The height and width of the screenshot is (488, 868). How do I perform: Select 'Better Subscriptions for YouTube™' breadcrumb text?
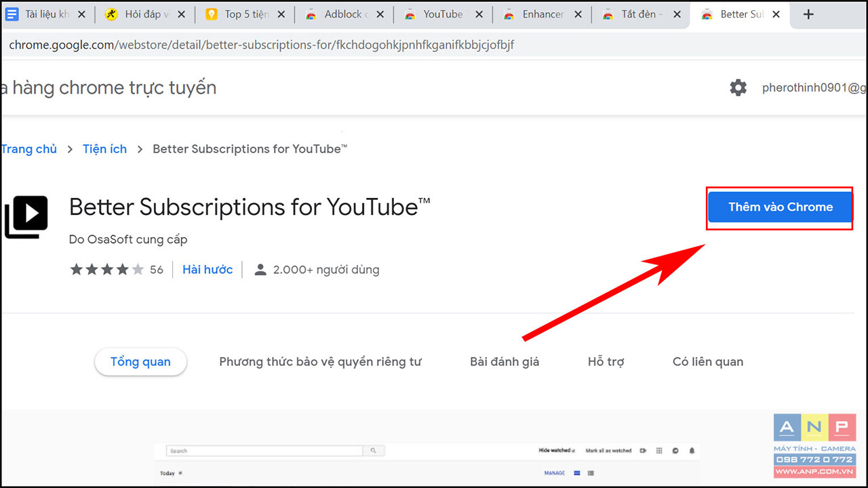(250, 149)
